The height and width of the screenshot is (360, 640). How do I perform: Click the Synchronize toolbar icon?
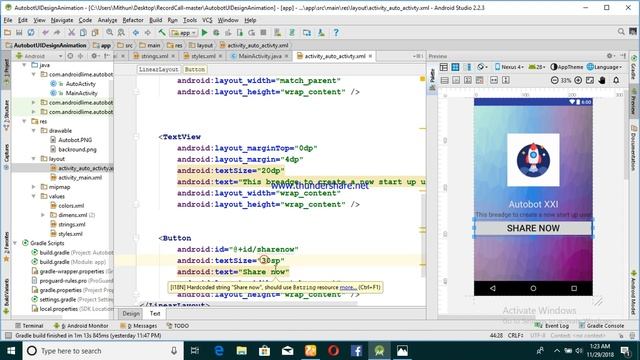tap(31, 33)
